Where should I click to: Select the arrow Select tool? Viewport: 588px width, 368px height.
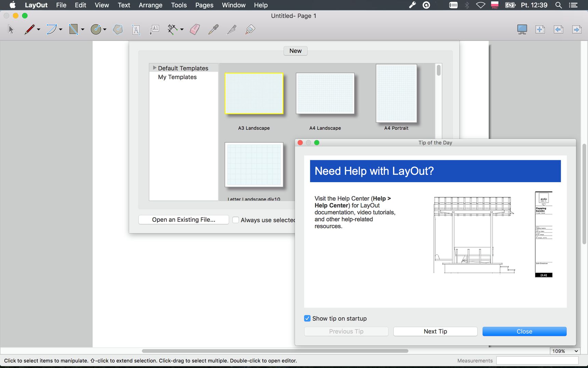coord(11,29)
